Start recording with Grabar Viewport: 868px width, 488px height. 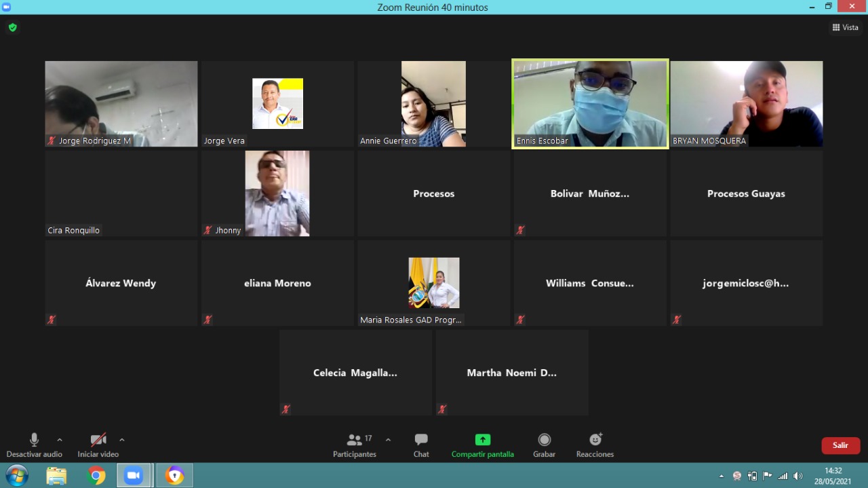click(544, 440)
